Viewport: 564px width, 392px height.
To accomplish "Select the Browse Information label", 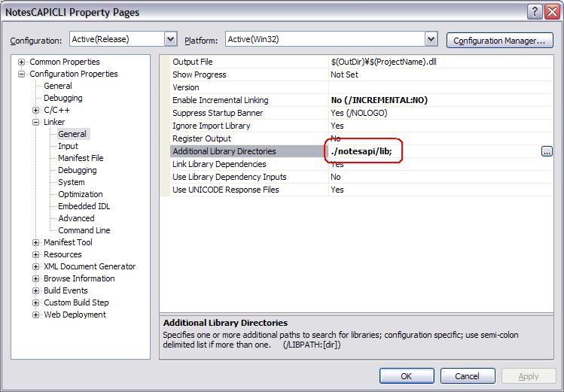I will 79,278.
